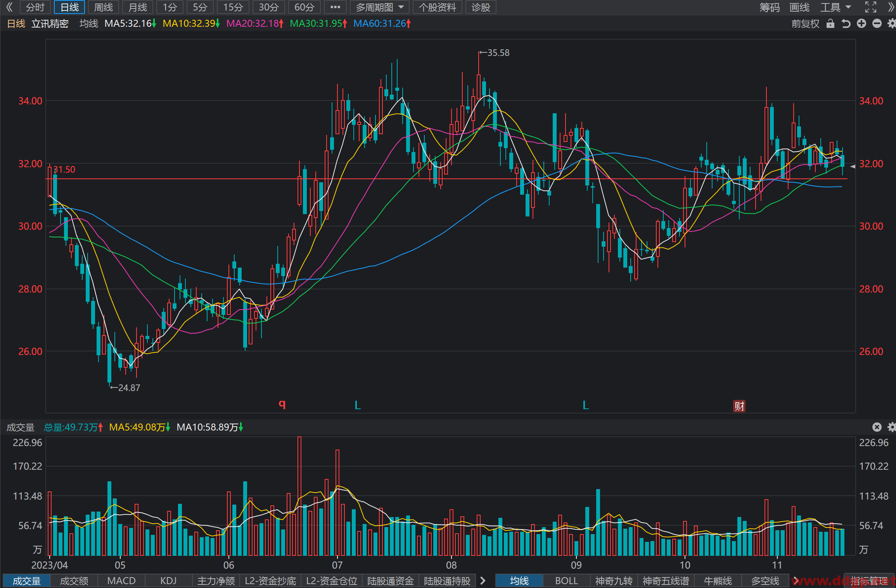896x588 pixels.
Task: Expand more periods with the ellipsis button
Action: [335, 7]
